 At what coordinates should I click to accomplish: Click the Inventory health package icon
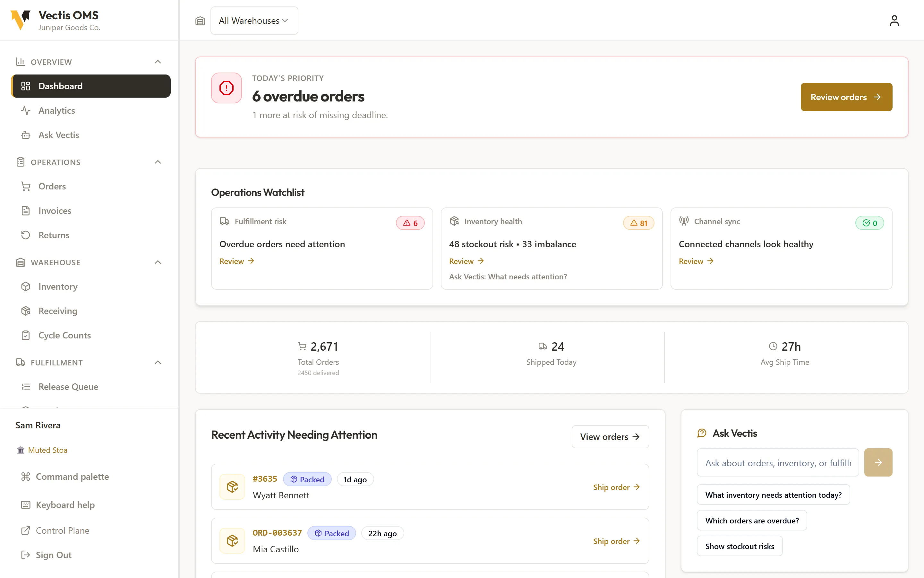[x=454, y=221]
